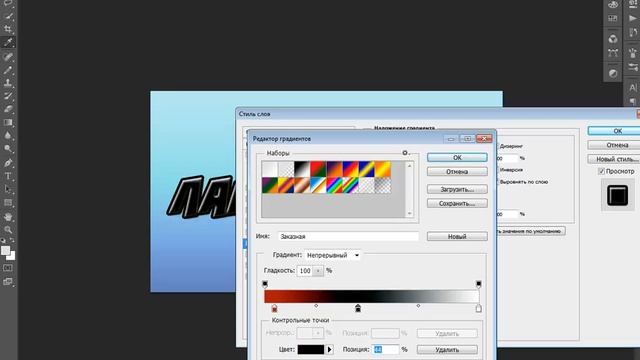Open gradient presets gear menu
640x360 pixels.
[405, 153]
